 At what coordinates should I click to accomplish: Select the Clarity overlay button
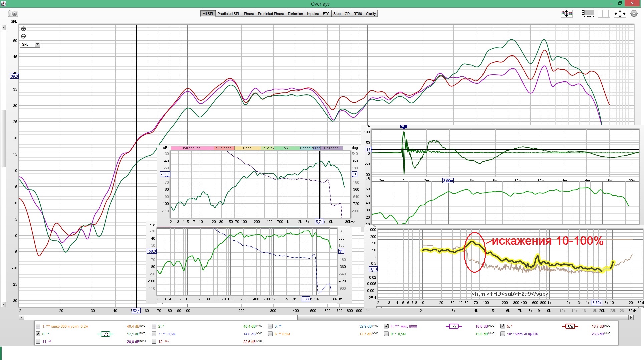click(x=371, y=14)
